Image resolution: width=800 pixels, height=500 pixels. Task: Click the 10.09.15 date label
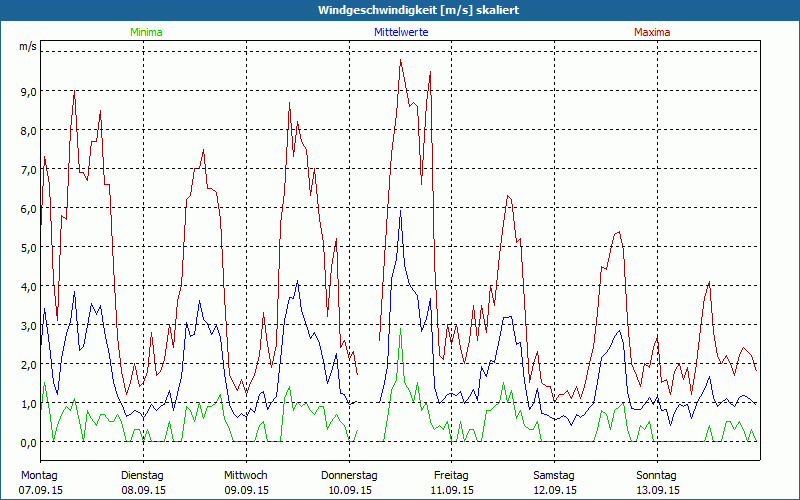point(349,490)
